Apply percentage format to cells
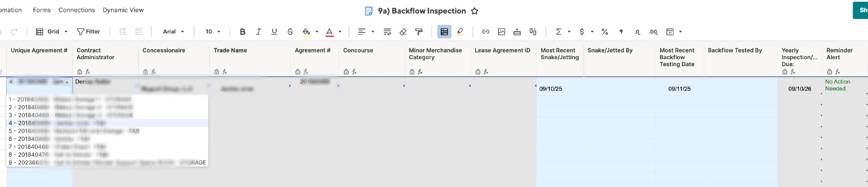This screenshot has height=187, width=868. (x=604, y=32)
